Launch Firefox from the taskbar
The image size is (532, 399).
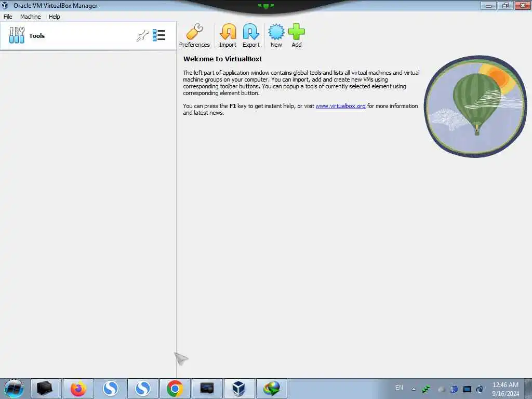[x=78, y=389]
